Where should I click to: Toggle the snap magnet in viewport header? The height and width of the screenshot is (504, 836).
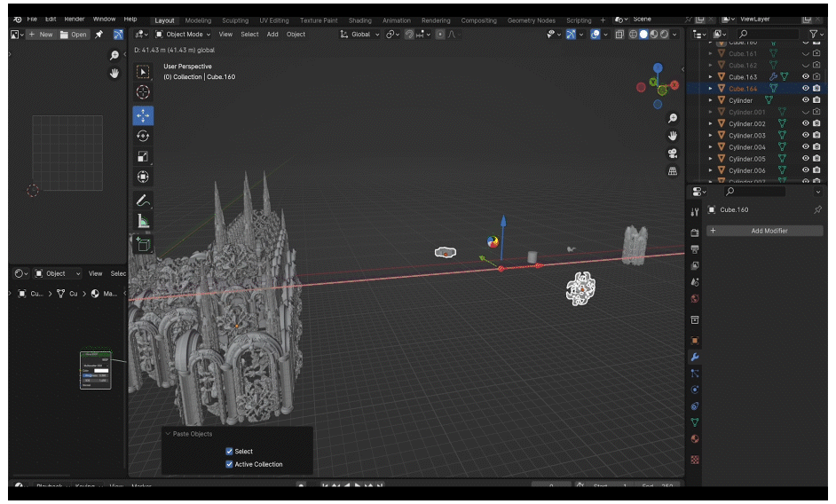coord(409,34)
